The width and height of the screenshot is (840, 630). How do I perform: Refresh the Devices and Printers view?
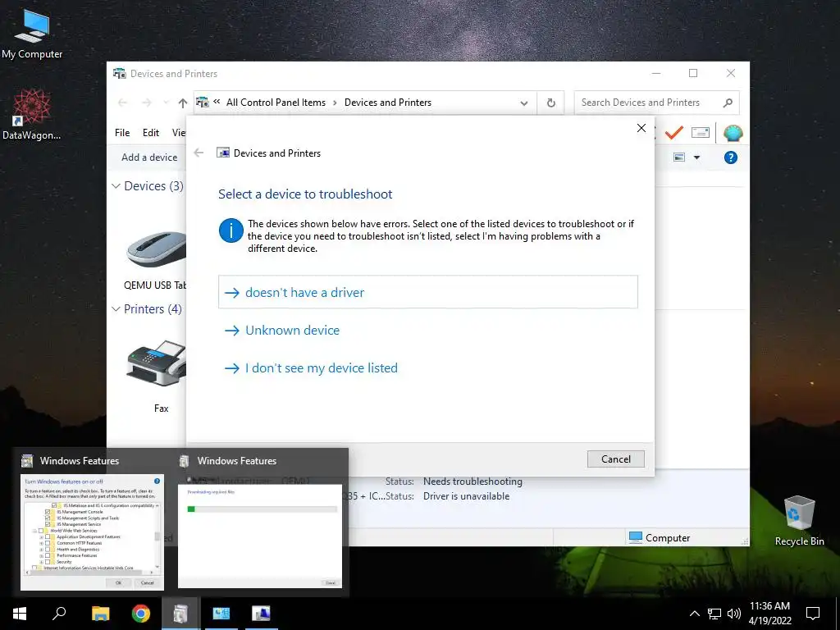click(x=550, y=103)
